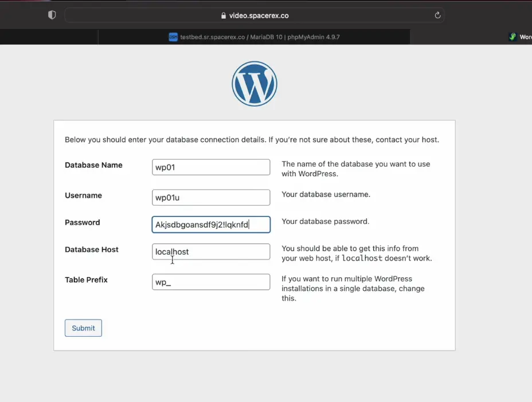Select the Database Host field with localhost
This screenshot has width=532, height=402.
click(x=210, y=251)
